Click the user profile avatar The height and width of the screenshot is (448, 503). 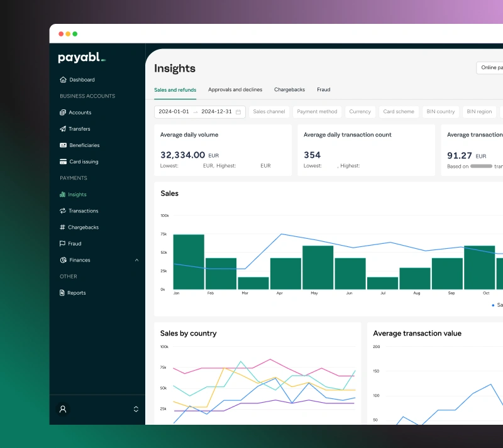tap(63, 409)
